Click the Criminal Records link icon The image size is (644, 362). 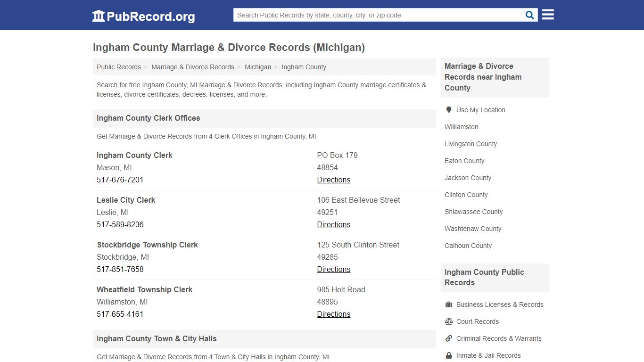pos(449,338)
